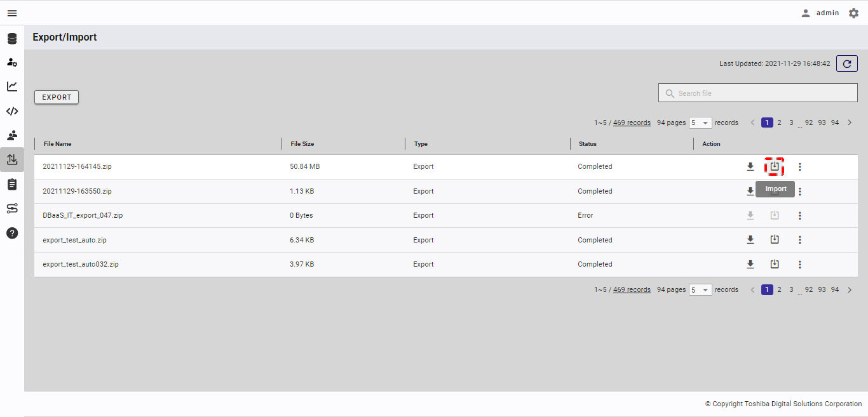Select page 1 in pagination above table

(x=767, y=122)
